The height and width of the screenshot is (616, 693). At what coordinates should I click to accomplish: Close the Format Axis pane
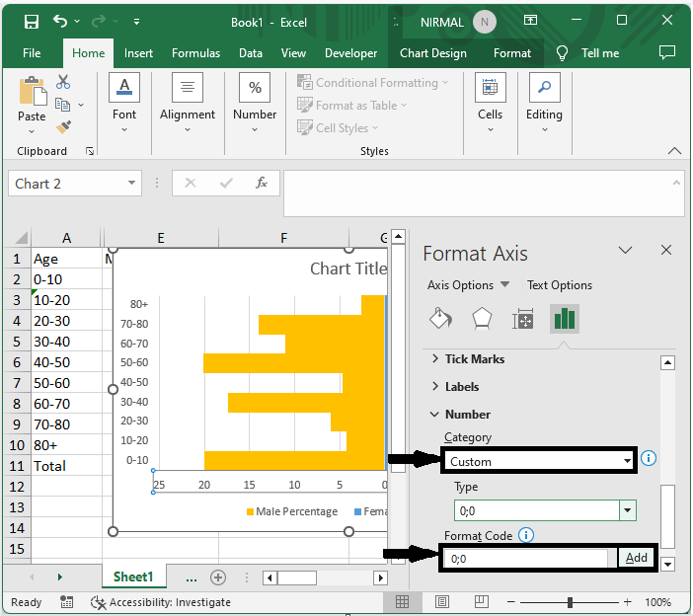pos(666,250)
